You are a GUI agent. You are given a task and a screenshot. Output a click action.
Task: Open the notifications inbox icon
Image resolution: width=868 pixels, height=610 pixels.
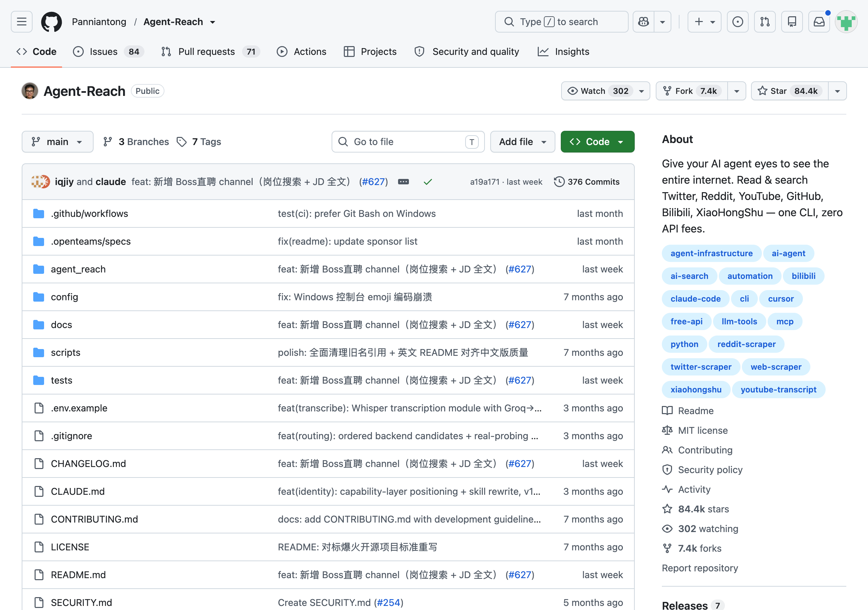pyautogui.click(x=819, y=22)
